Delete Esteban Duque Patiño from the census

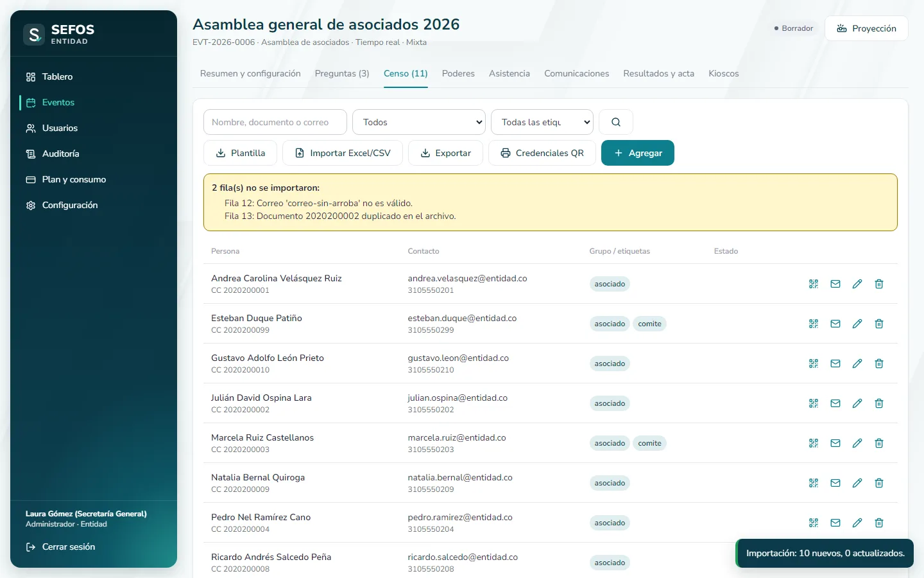(879, 324)
